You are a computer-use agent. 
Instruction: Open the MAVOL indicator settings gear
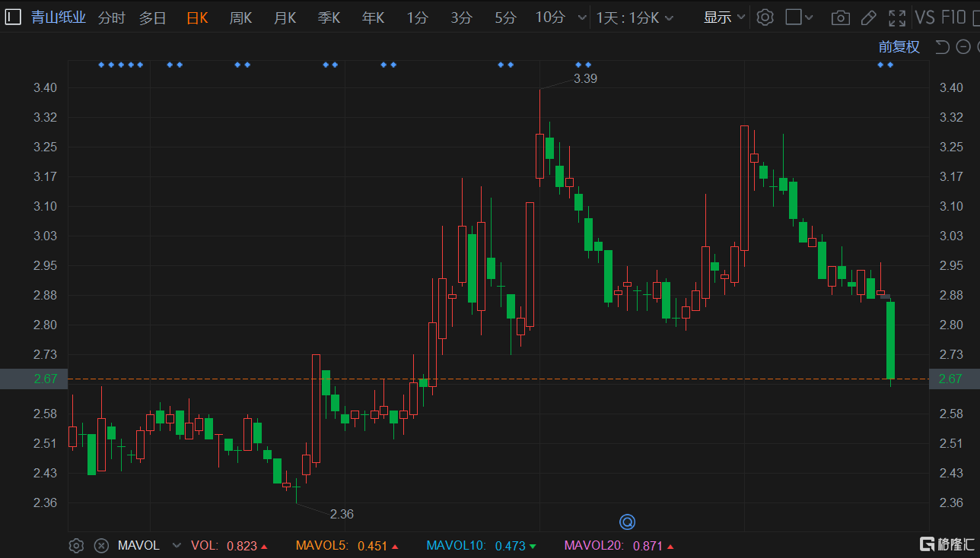point(76,545)
